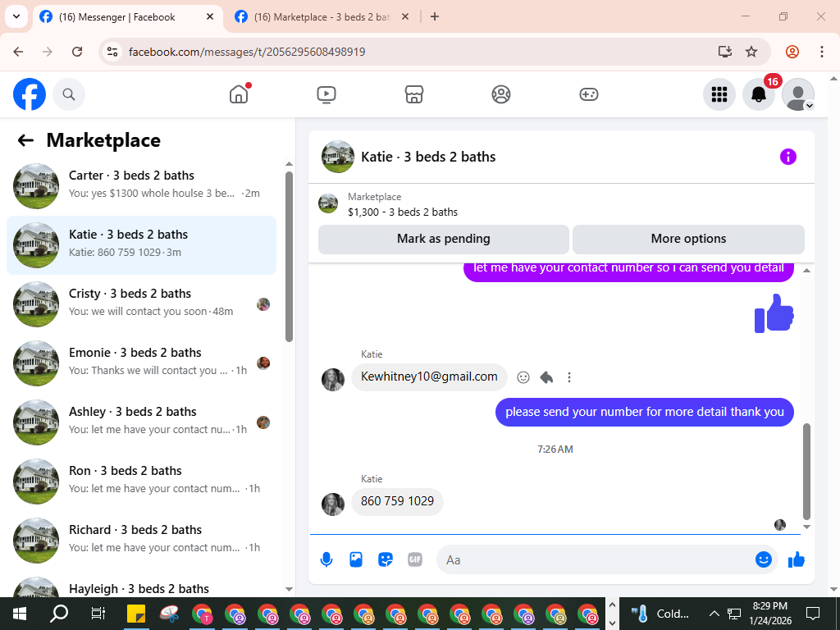The image size is (840, 630).
Task: Click the chat list scrollbar
Action: [290, 257]
